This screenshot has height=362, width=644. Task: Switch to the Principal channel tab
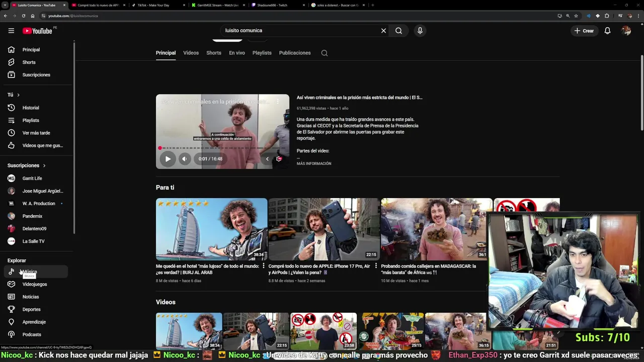tap(166, 53)
